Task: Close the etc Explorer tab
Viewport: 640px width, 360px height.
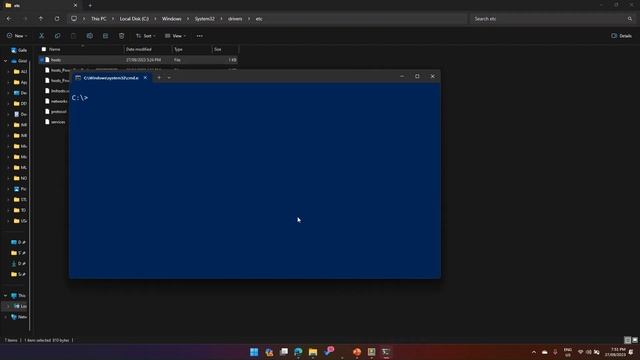Action: pos(75,5)
